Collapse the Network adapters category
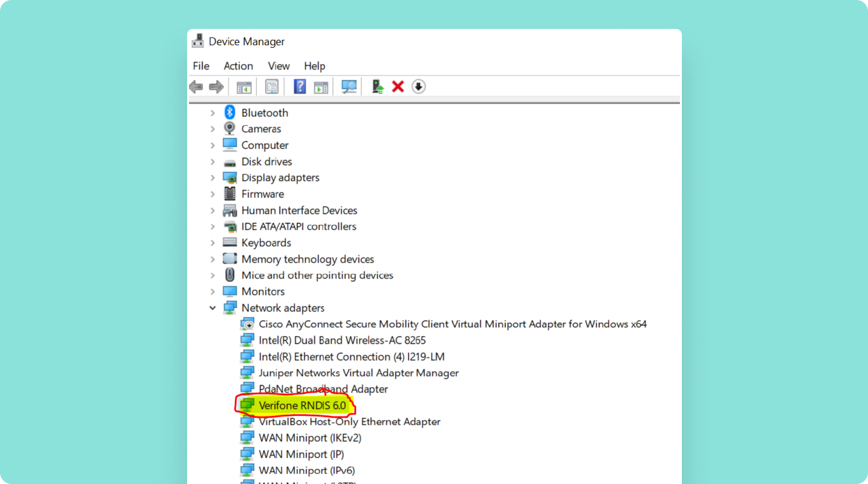 213,308
